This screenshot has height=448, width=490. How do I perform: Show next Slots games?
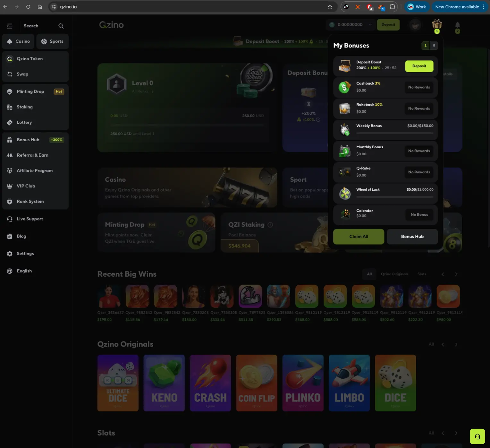pos(456,433)
